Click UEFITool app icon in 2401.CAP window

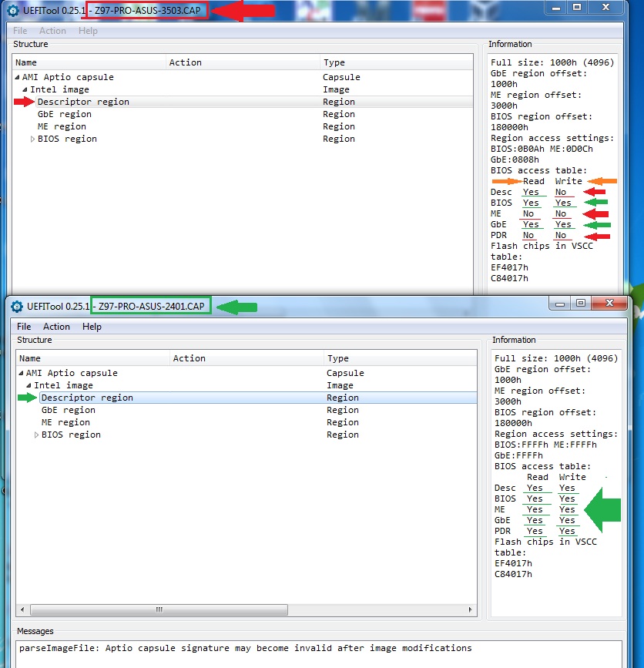click(x=17, y=307)
